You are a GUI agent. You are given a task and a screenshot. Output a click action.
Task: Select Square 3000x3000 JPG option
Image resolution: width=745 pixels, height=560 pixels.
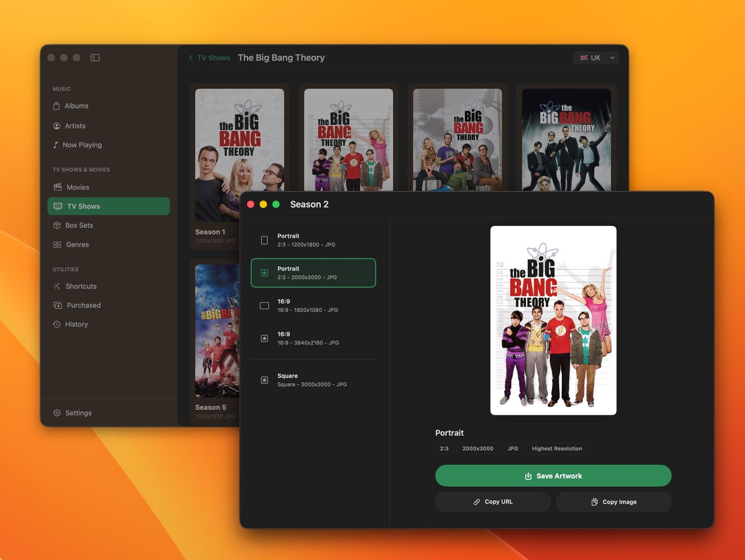(x=314, y=380)
